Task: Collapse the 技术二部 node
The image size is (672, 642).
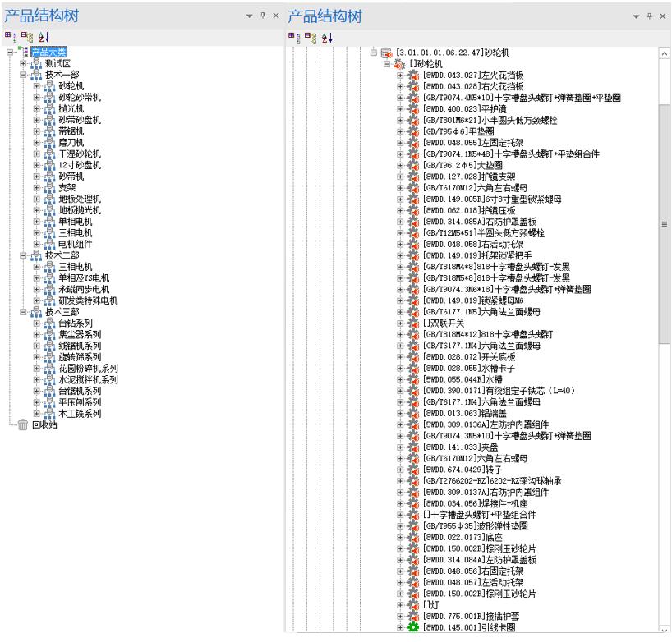Action: click(x=23, y=255)
